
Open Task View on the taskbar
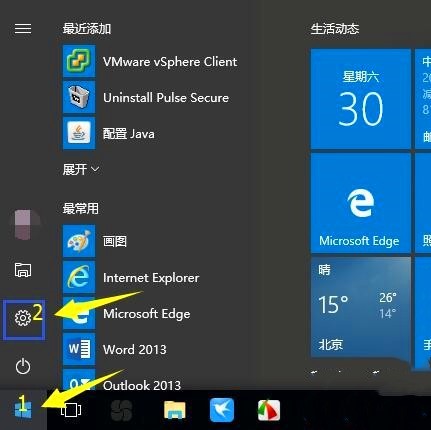pos(71,410)
